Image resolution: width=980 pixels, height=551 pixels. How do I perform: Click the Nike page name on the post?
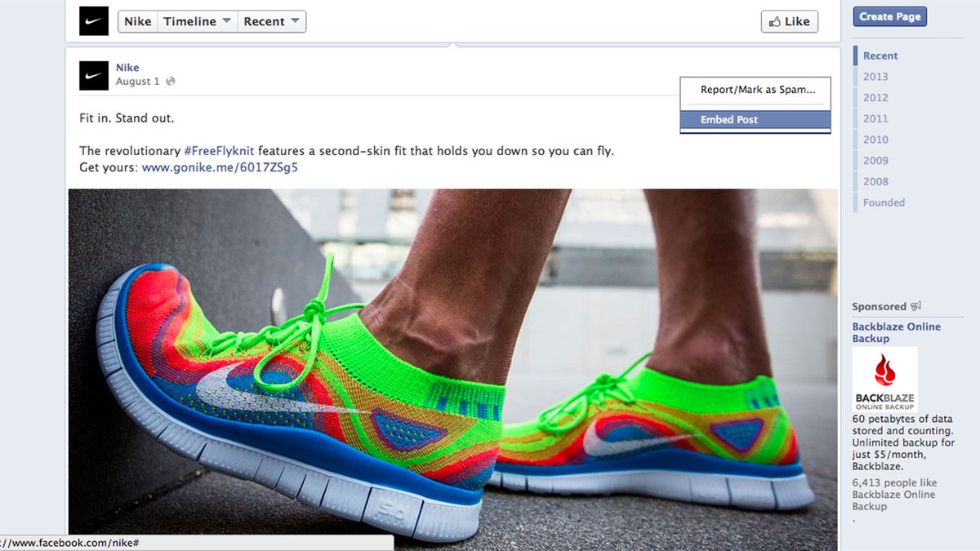click(x=127, y=68)
